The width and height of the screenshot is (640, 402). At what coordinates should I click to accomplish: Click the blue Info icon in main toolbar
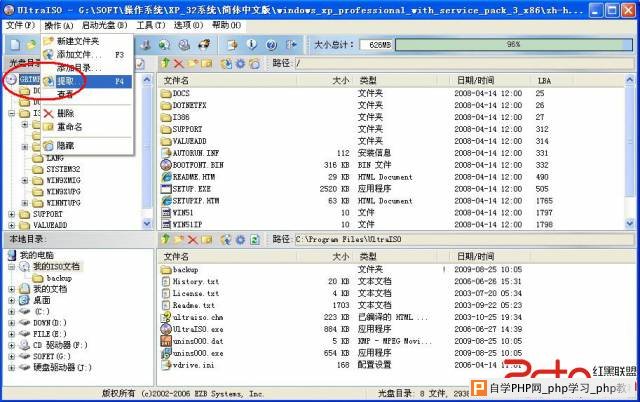251,44
